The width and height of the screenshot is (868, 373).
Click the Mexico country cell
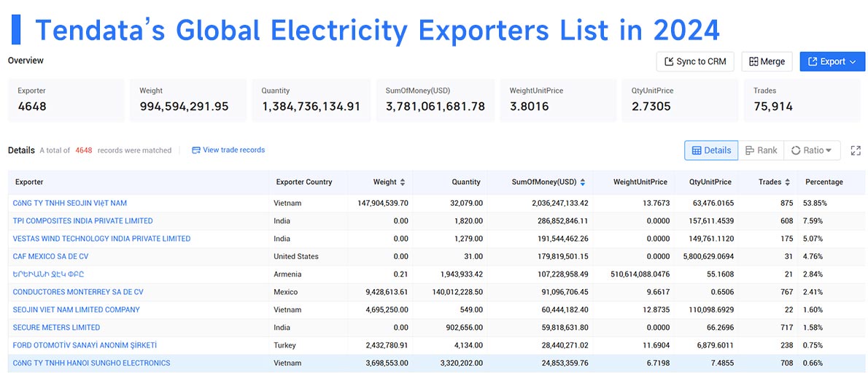(x=286, y=292)
